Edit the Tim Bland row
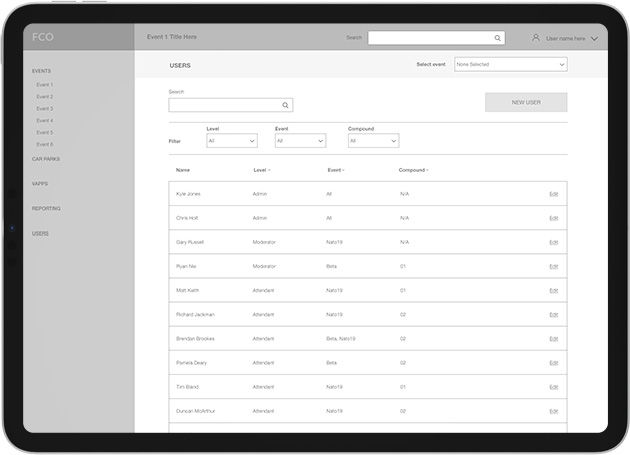Screen dimensions: 630x455 (554, 387)
